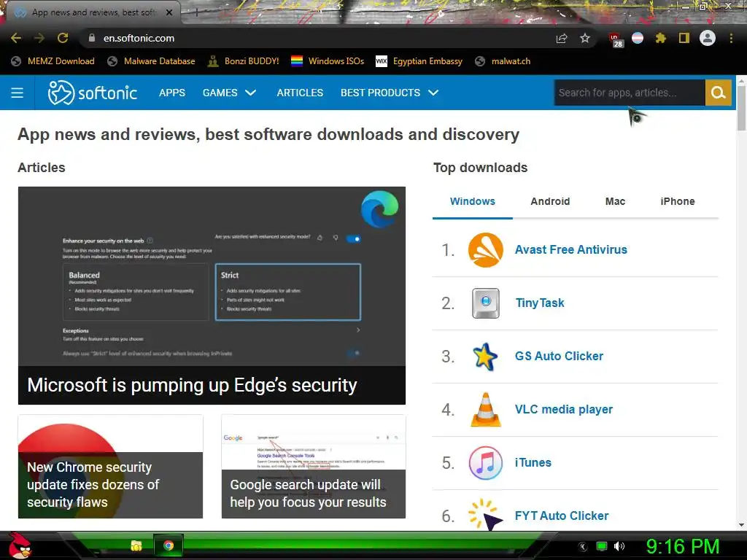The width and height of the screenshot is (747, 560).
Task: Open the Chrome security update article
Action: pos(111,466)
